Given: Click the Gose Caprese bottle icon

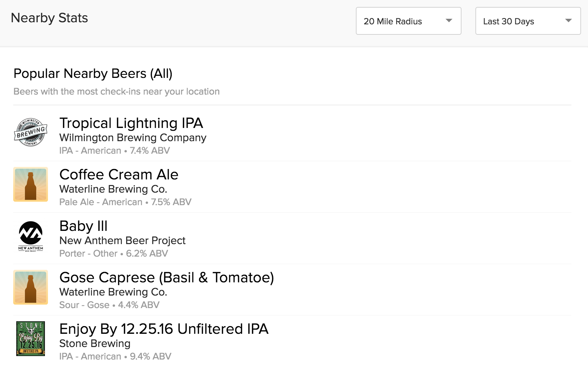Looking at the screenshot, I should pos(31,287).
